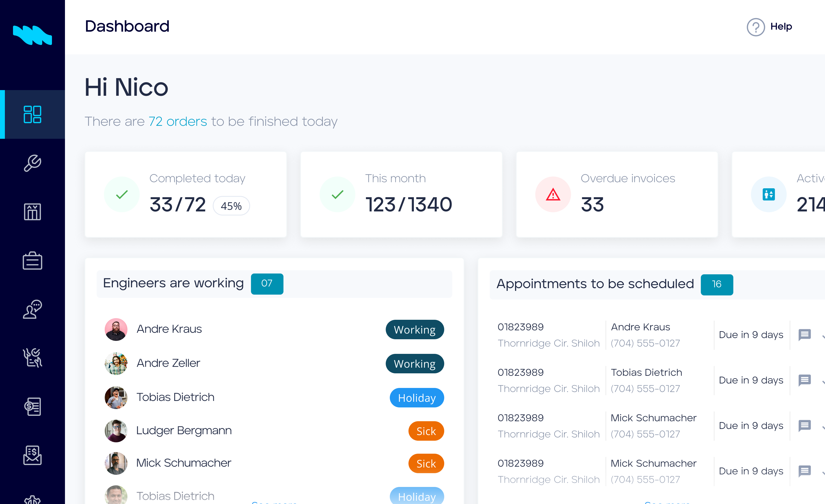Click the wrench tool sidebar icon

[32, 163]
